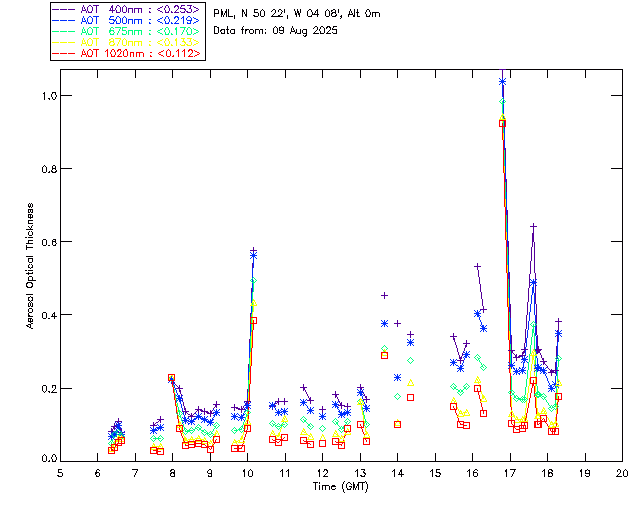Viewport: 640px width, 512px height.
Task: Click the x-axis tick label 5
Action: click(61, 471)
